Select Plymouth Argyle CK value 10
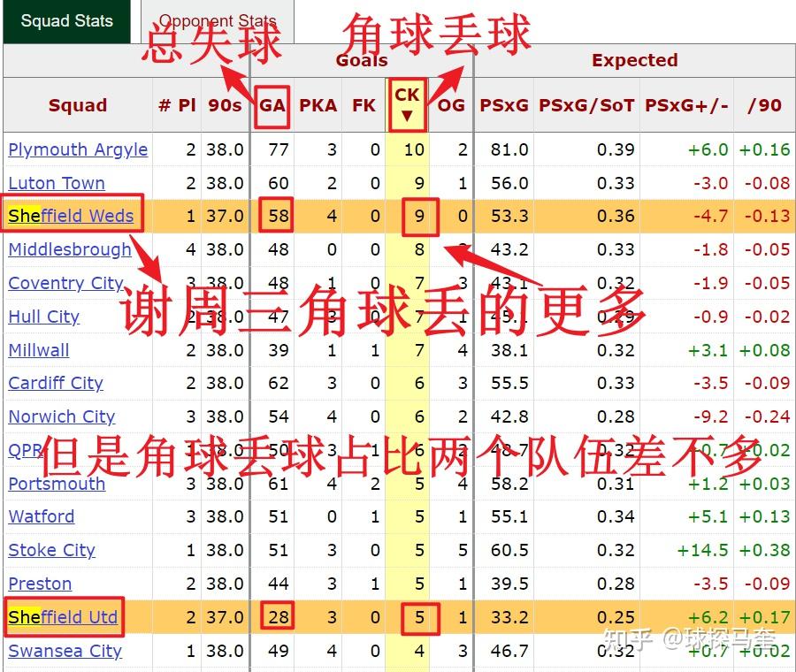Viewport: 796px width, 672px height. click(414, 149)
